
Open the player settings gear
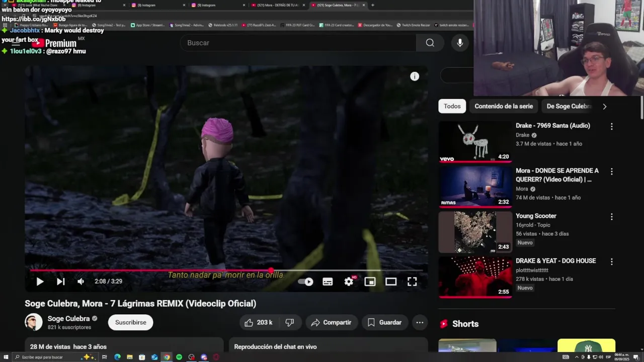coord(349,282)
